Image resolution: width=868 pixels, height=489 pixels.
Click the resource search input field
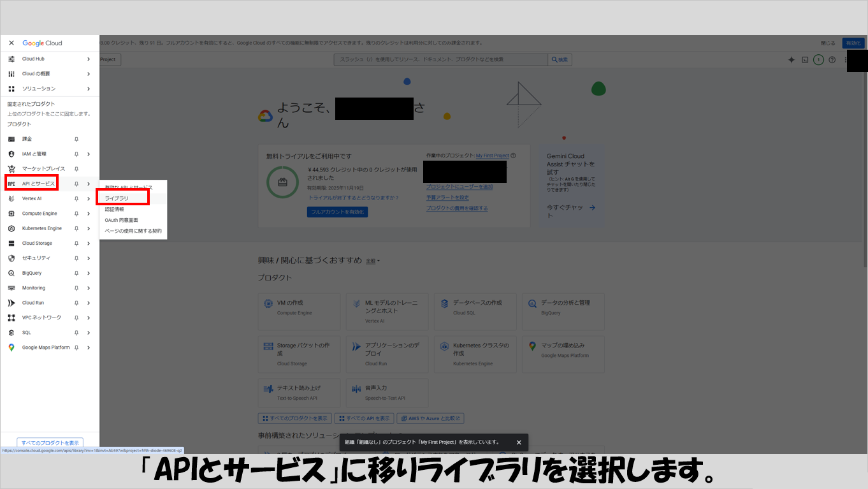(x=440, y=59)
